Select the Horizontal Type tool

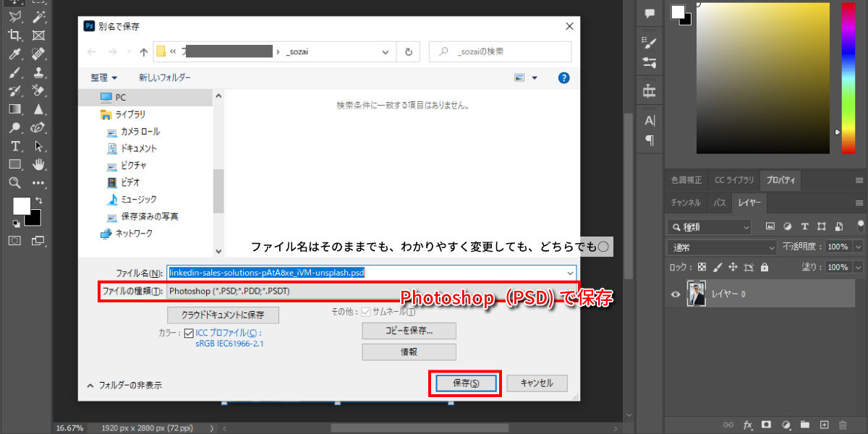(14, 147)
